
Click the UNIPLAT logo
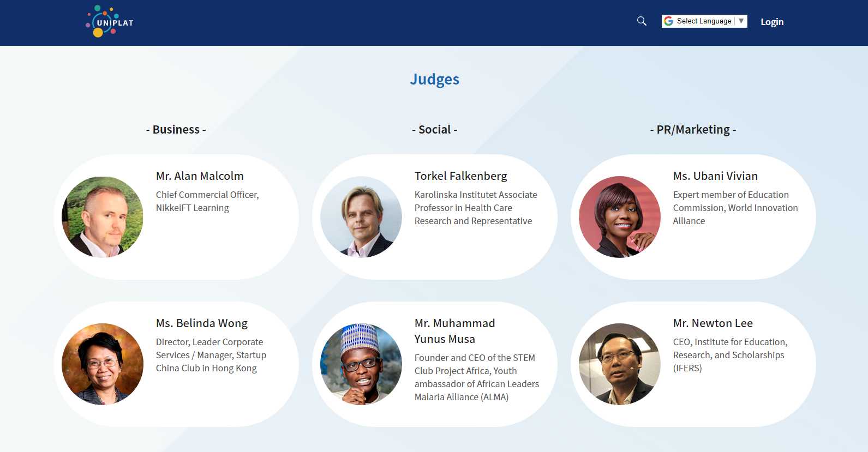coord(110,22)
